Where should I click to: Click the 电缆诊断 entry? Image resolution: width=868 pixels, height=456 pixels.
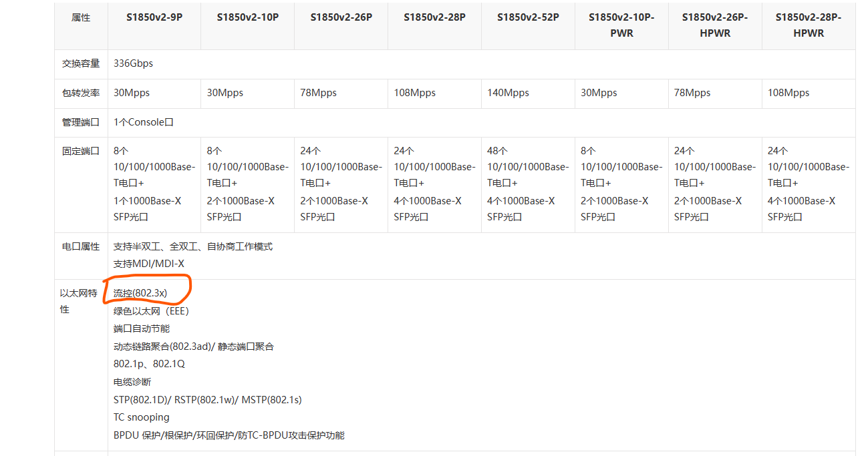pos(132,382)
